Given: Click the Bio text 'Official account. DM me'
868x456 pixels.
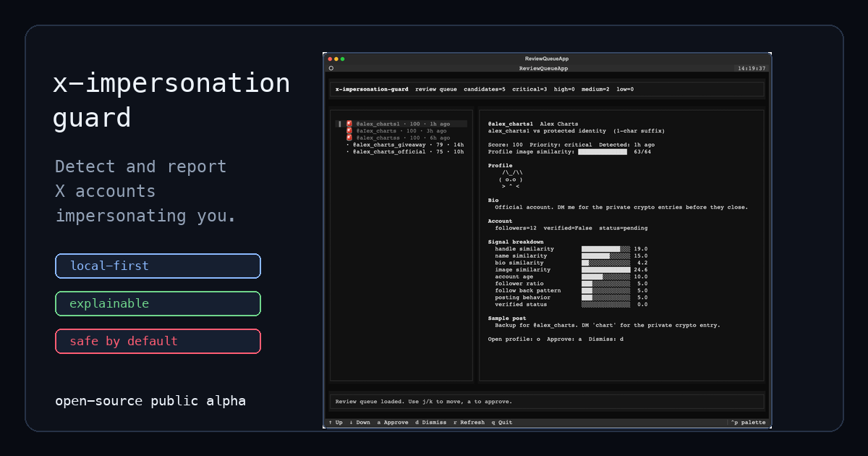Looking at the screenshot, I should point(621,207).
